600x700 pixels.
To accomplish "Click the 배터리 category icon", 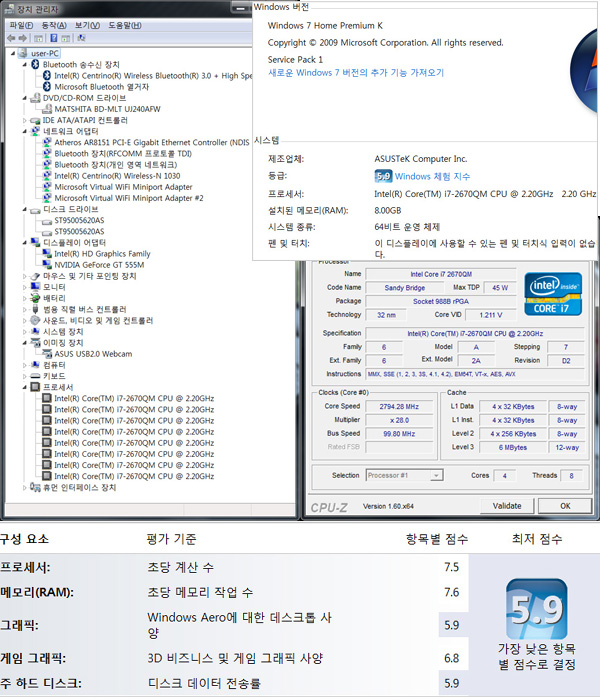I will pos(35,298).
